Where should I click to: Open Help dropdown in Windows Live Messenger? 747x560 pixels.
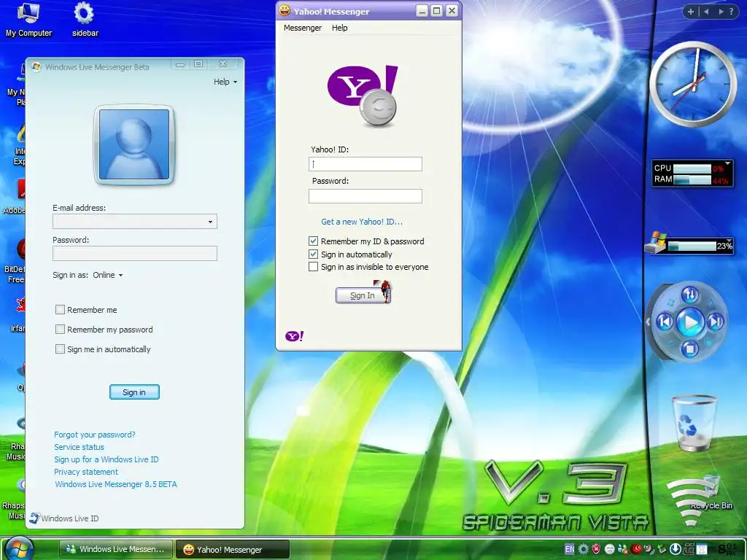pos(225,82)
